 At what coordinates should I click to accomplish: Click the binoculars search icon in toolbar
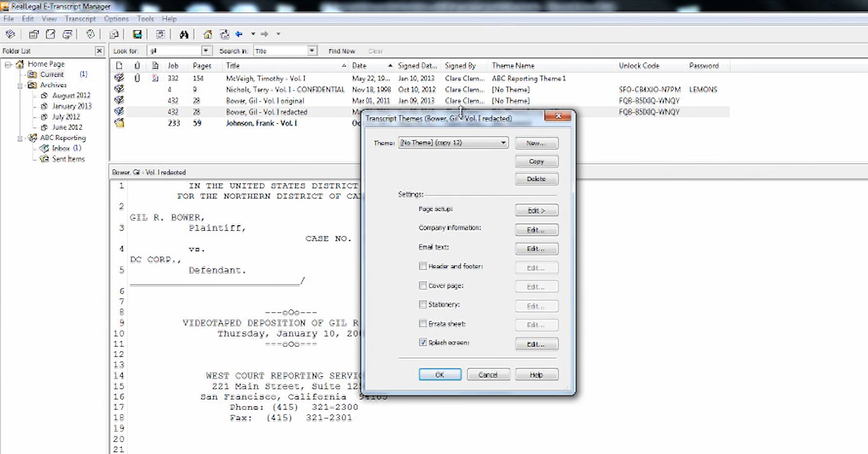pyautogui.click(x=184, y=34)
